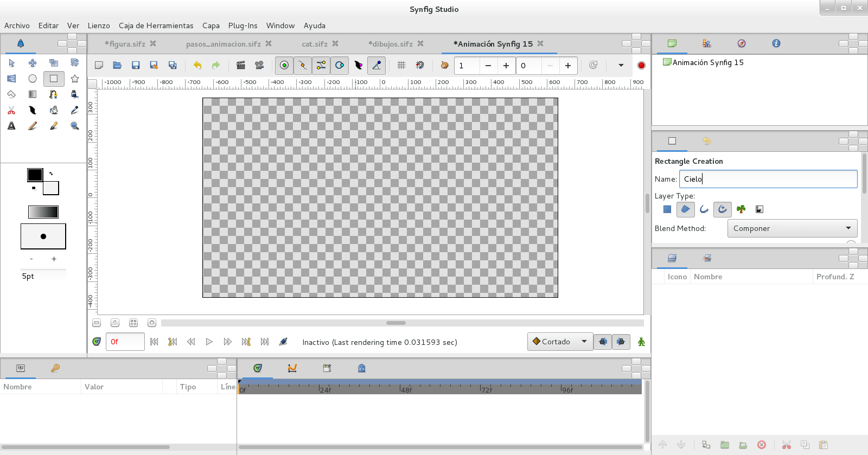This screenshot has height=455, width=868.
Task: Select the Star tool
Action: coord(75,79)
